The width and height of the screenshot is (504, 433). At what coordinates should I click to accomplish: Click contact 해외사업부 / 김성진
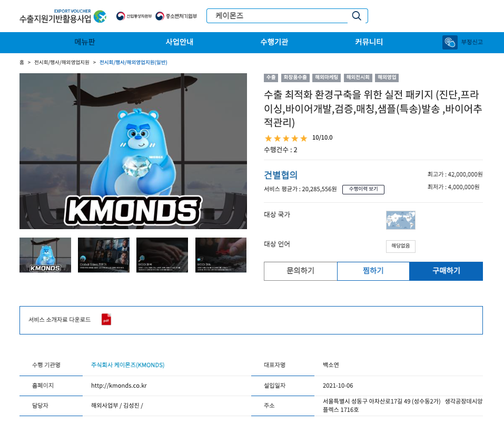tap(117, 406)
